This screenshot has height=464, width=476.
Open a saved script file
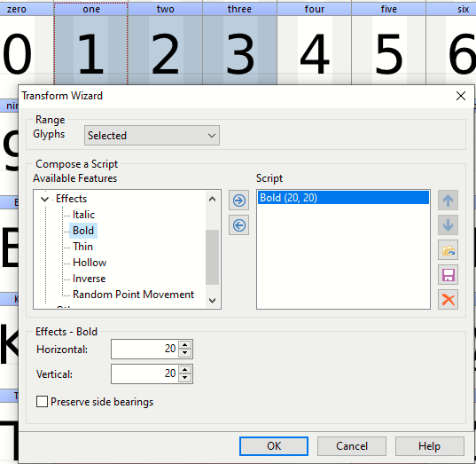pos(448,250)
